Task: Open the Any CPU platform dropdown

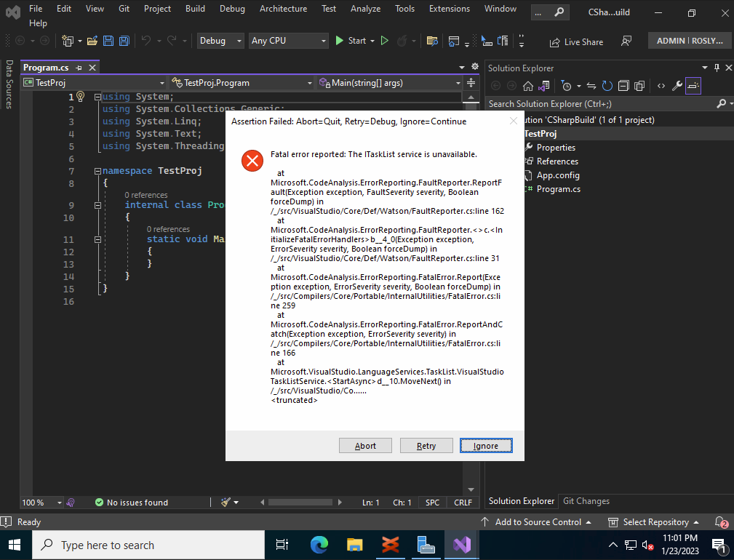Action: (288, 41)
